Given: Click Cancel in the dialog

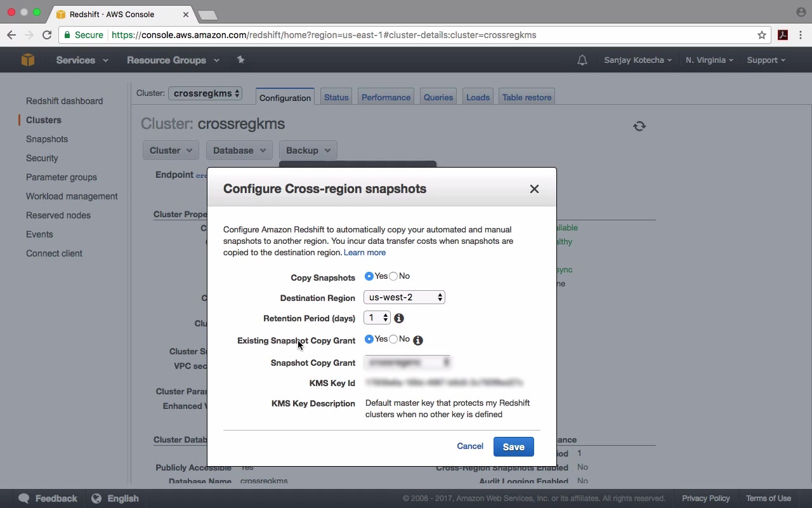Looking at the screenshot, I should tap(470, 446).
